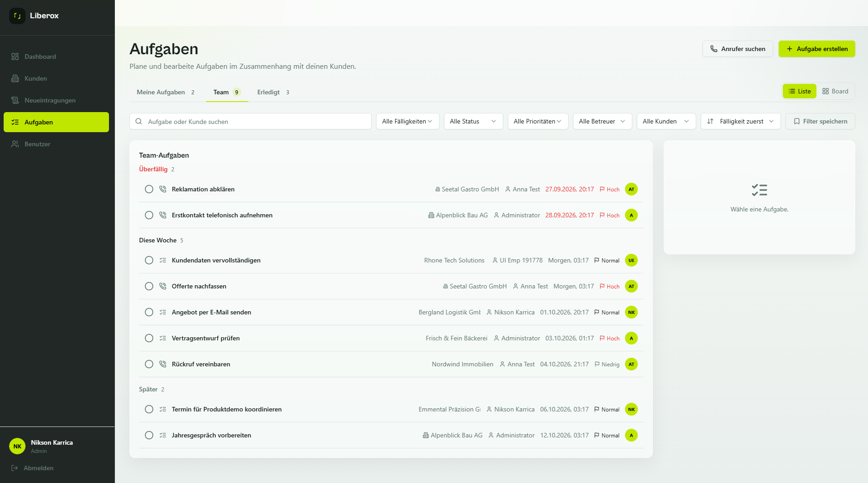Click Rhone Tech Solutions customer name

click(454, 260)
